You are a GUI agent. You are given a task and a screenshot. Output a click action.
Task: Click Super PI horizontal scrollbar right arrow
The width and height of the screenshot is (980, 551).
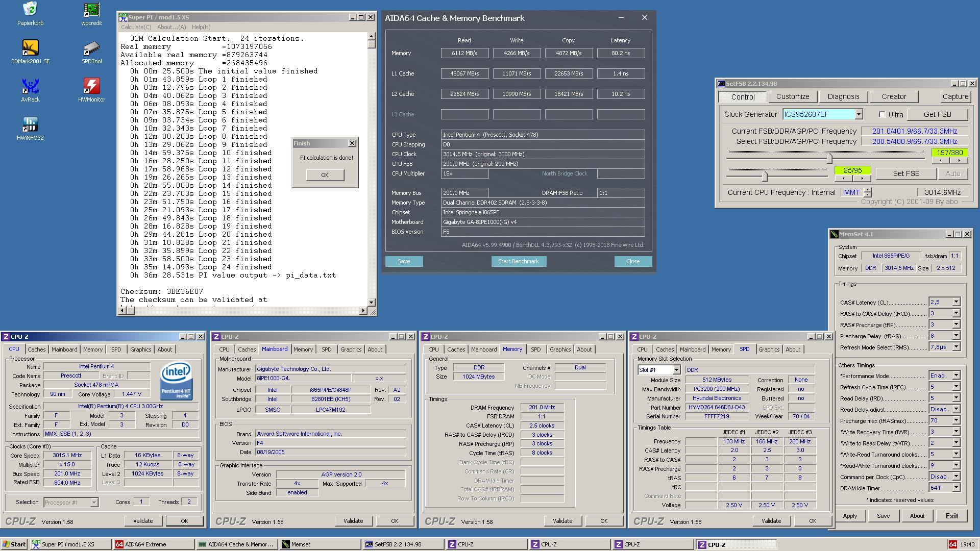click(x=363, y=310)
